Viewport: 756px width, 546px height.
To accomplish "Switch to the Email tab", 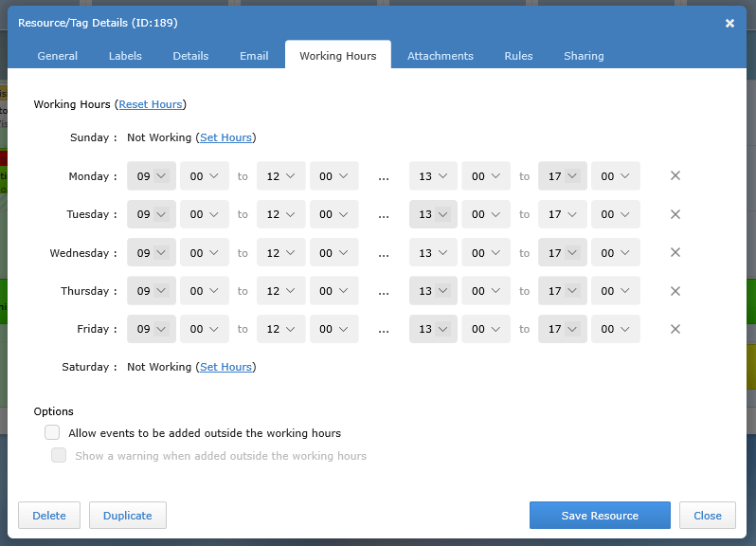I will pyautogui.click(x=254, y=56).
